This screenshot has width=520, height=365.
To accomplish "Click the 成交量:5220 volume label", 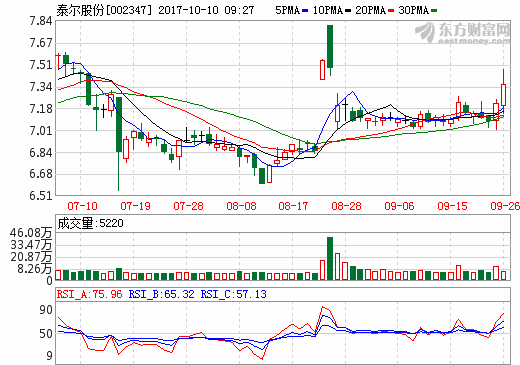I will pos(90,223).
